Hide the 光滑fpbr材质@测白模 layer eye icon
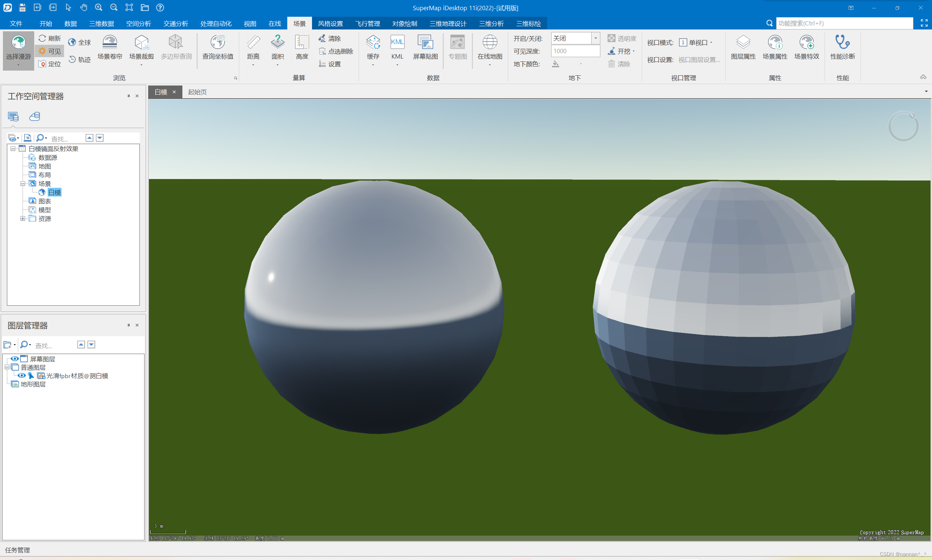The image size is (932, 560). coord(21,376)
